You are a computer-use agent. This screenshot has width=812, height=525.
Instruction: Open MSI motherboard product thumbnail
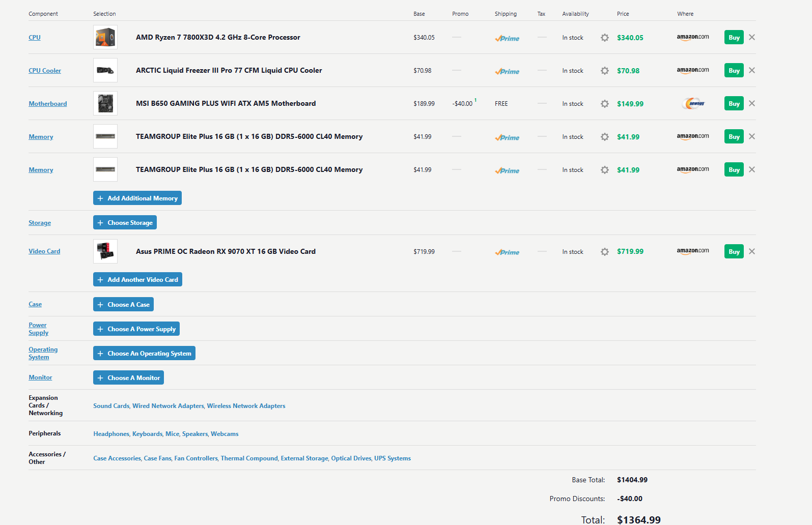tap(105, 103)
